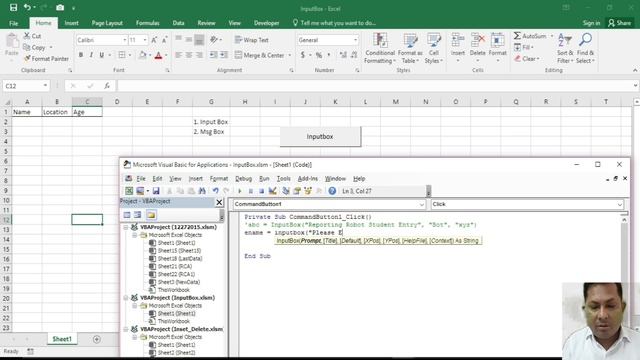640x360 pixels.
Task: Decrease font size with the small A icon
Action: click(x=164, y=40)
